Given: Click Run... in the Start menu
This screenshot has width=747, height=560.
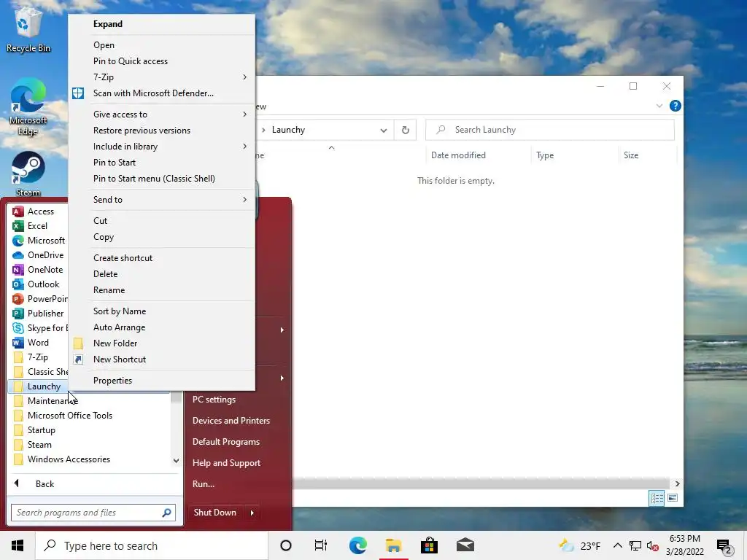Looking at the screenshot, I should click(x=204, y=484).
